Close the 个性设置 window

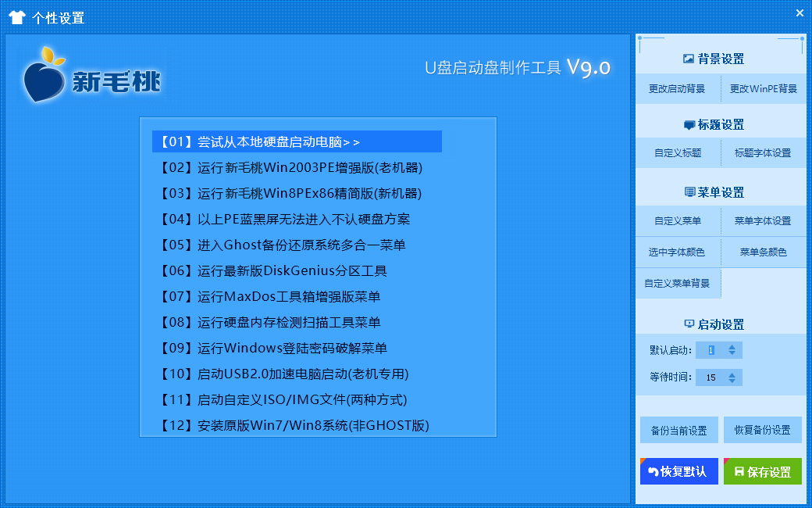click(800, 13)
